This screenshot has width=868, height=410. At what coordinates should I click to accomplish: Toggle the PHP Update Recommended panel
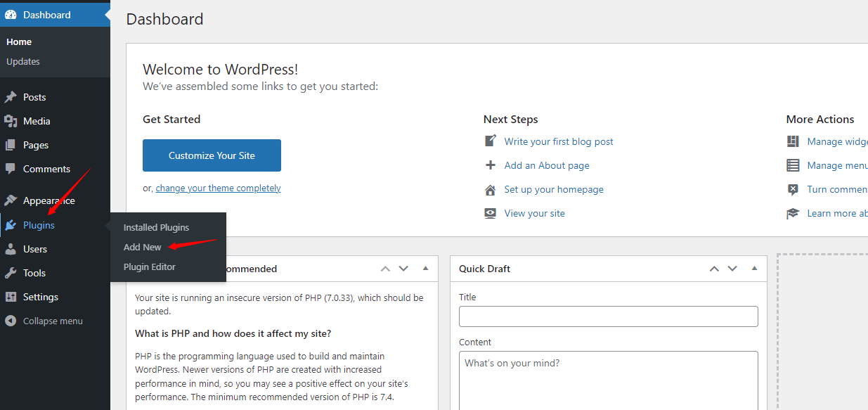pyautogui.click(x=425, y=269)
